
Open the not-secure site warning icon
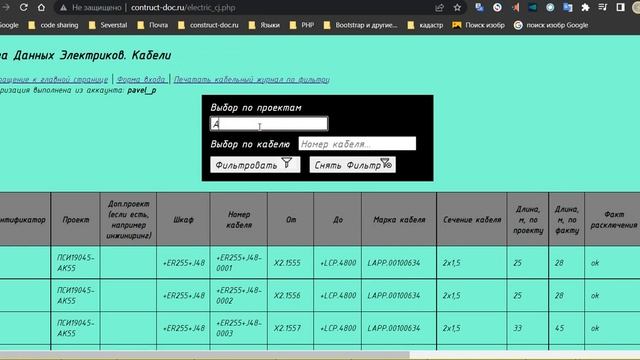(63, 8)
